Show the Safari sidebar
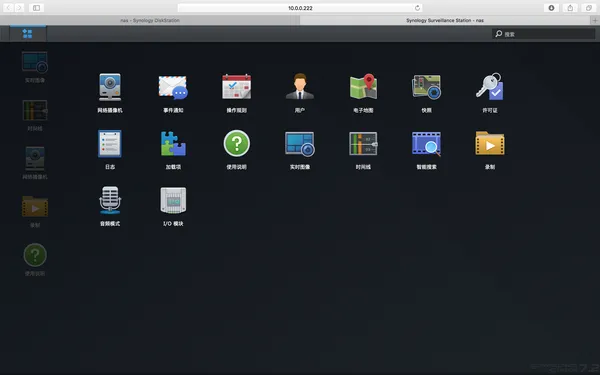The image size is (600, 375). pyautogui.click(x=36, y=8)
